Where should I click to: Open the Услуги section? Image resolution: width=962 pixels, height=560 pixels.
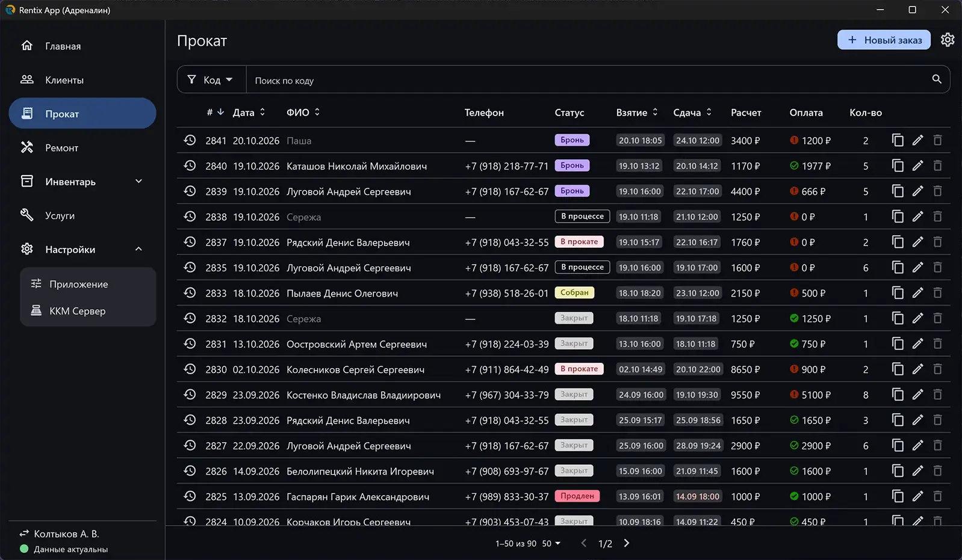(82, 215)
